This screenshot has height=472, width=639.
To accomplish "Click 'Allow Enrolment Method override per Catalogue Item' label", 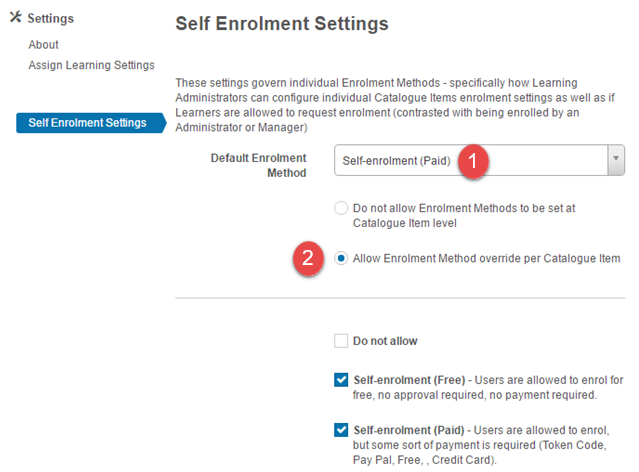I will pyautogui.click(x=486, y=258).
